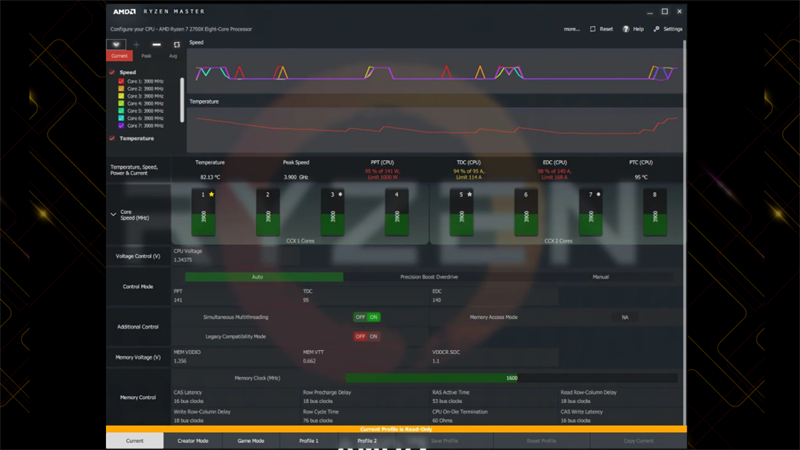800x450 pixels.
Task: Click the core 8 speed bar
Action: tap(655, 212)
